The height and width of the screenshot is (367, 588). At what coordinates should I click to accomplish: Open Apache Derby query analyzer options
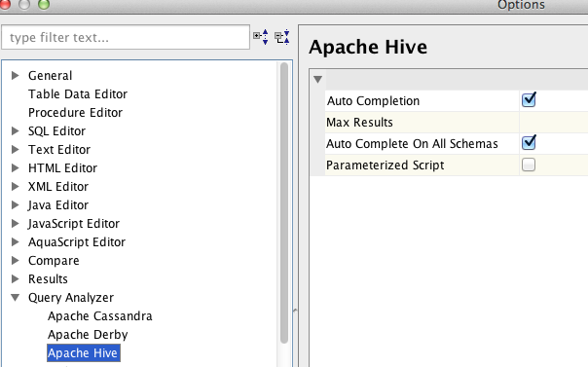[88, 334]
